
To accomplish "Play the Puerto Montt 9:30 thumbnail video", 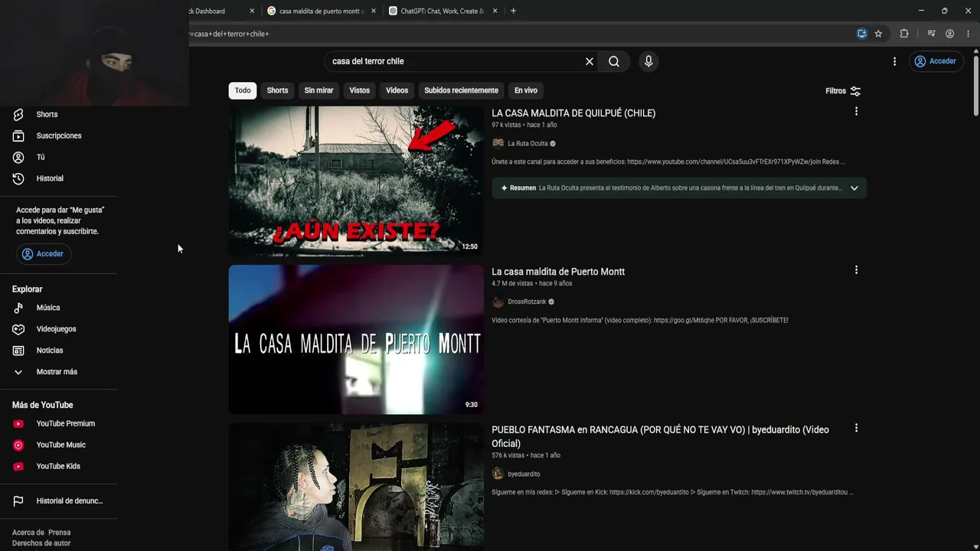I will tap(356, 339).
